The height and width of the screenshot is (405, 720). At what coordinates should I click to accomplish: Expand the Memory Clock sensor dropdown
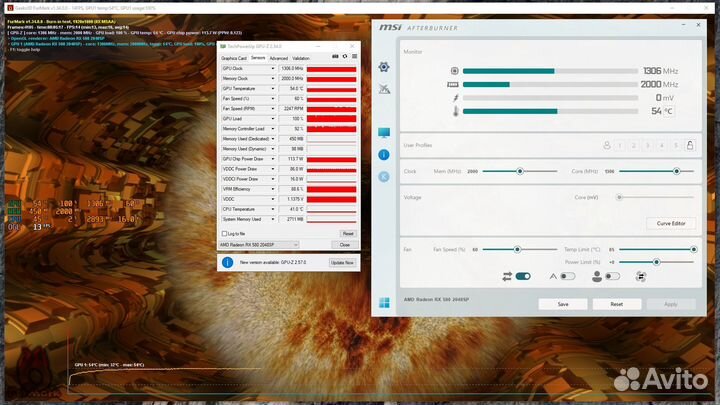tap(273, 79)
